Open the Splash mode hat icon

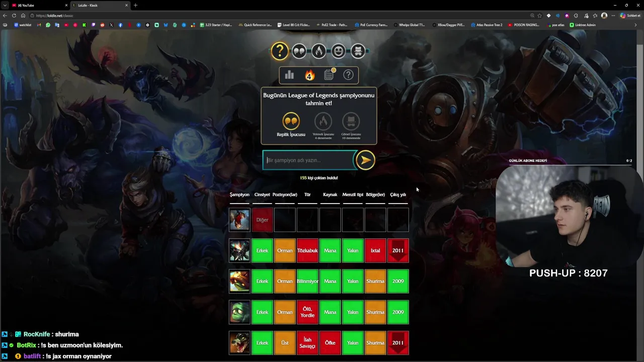pos(358,51)
